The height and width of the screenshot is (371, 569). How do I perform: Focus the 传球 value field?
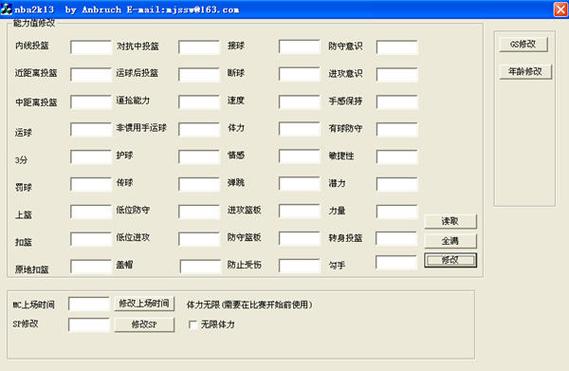pyautogui.click(x=199, y=184)
